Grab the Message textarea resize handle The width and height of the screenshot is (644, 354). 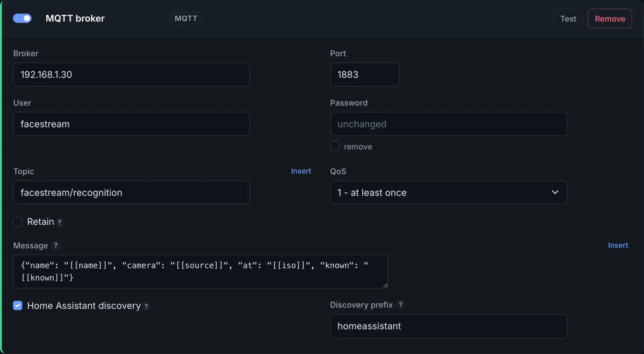point(385,285)
